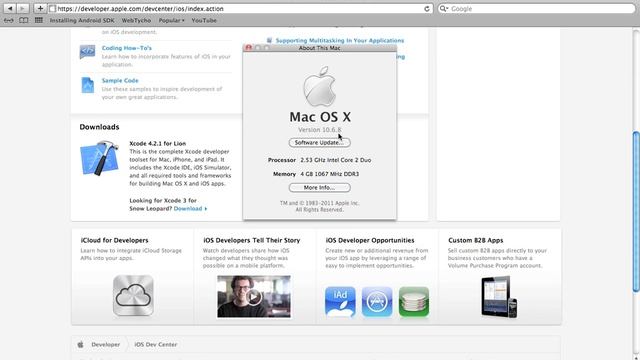
Task: Add a bookmark with the plus button
Action: click(40, 8)
